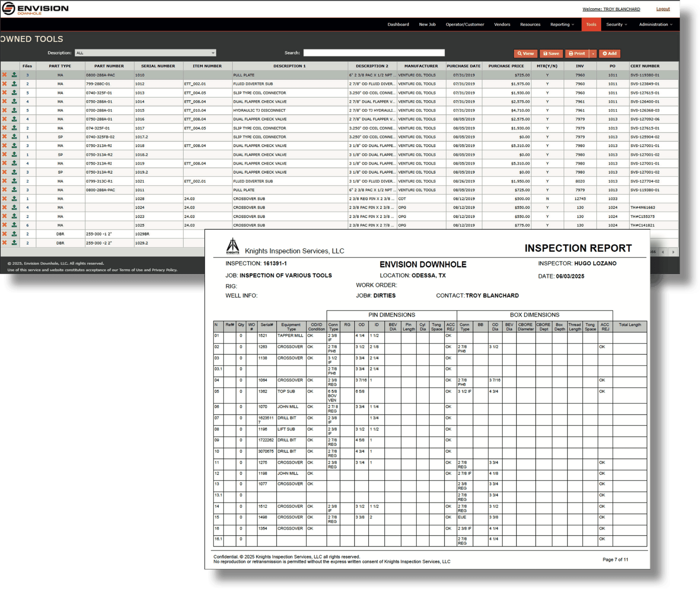Click the Logout link
The width and height of the screenshot is (700, 589).
tap(663, 9)
